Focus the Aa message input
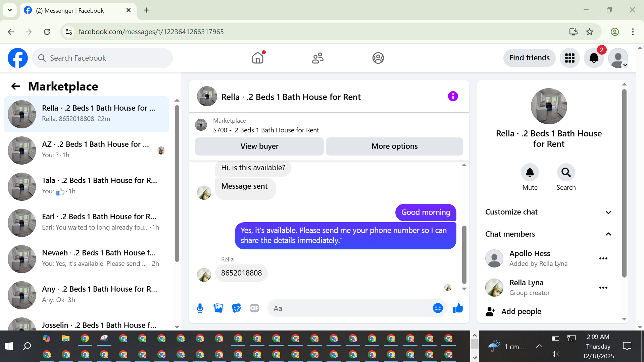This screenshot has width=644, height=362. 351,308
